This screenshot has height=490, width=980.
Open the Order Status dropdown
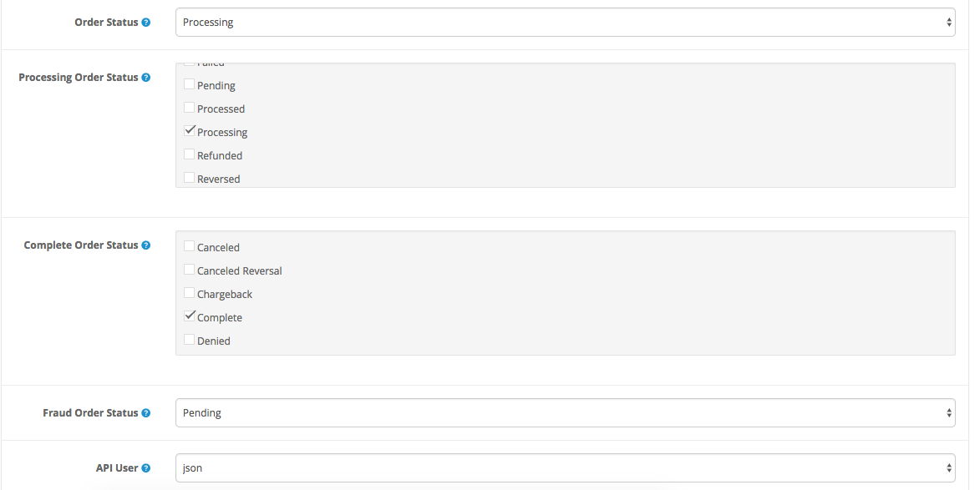(x=565, y=23)
